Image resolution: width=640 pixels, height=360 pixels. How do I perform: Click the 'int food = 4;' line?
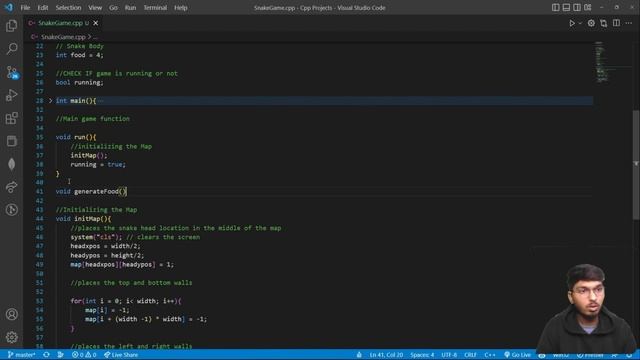[x=80, y=55]
